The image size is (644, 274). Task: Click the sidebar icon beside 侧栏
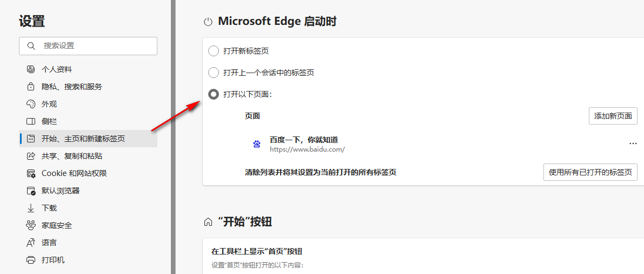31,121
